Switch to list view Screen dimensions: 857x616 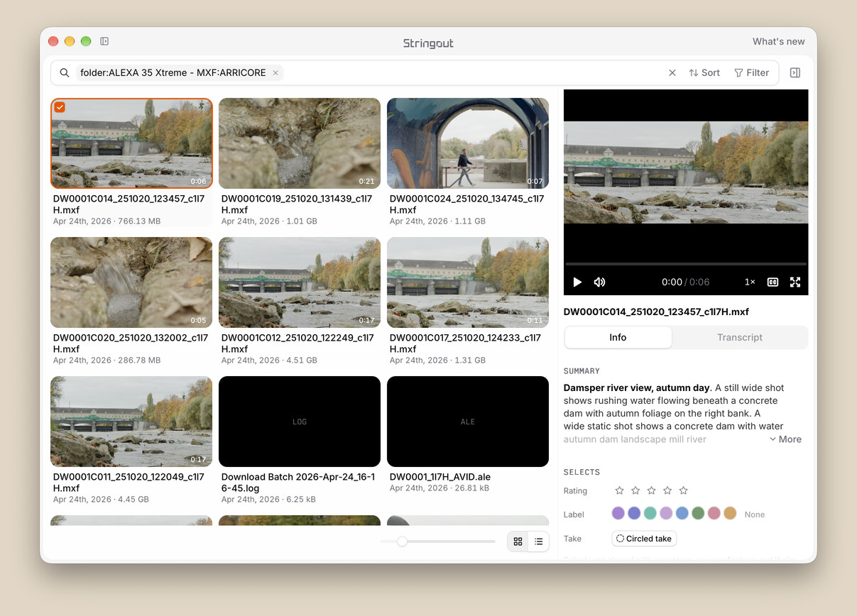[539, 541]
